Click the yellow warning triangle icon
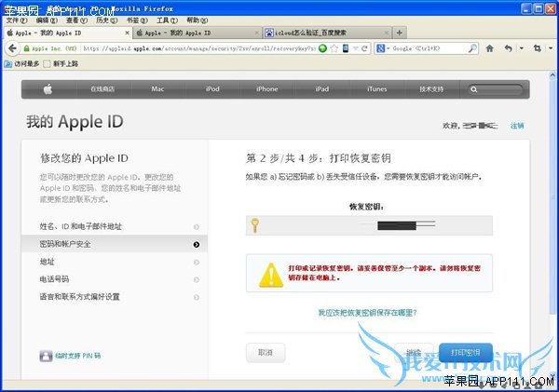The height and width of the screenshot is (392, 559). 271,275
